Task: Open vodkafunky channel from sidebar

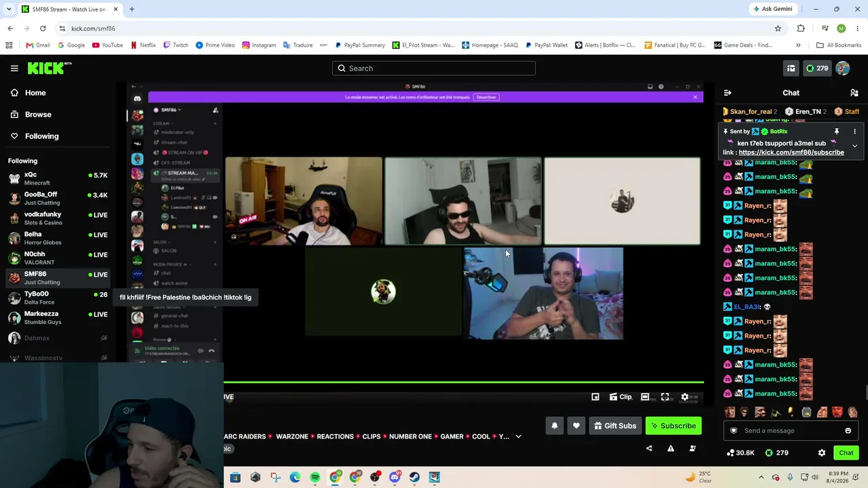Action: tap(58, 218)
